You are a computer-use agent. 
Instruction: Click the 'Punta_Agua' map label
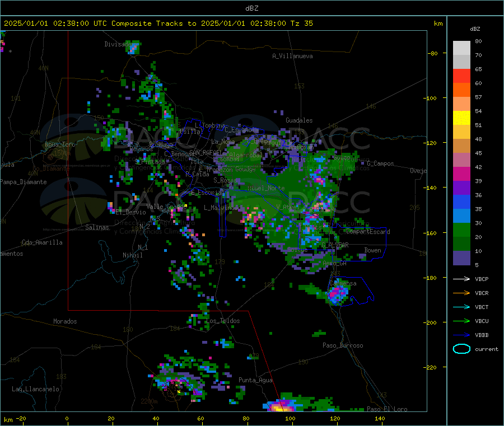click(x=255, y=381)
